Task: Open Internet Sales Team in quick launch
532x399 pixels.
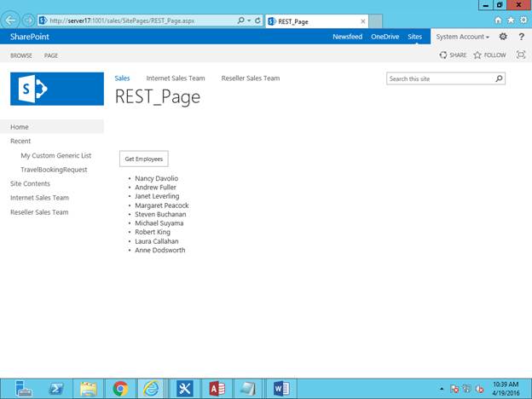Action: (x=39, y=198)
